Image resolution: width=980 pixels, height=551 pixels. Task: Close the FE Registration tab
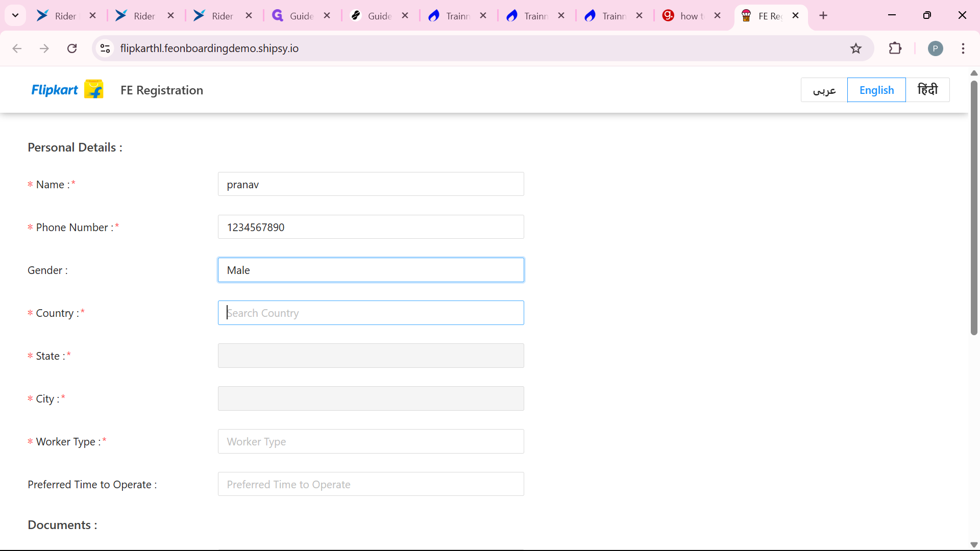tap(796, 16)
